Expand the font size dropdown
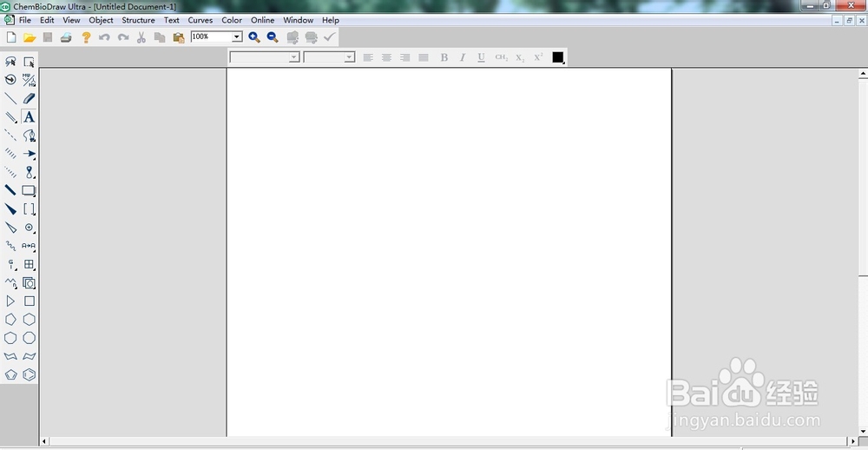 [x=349, y=57]
